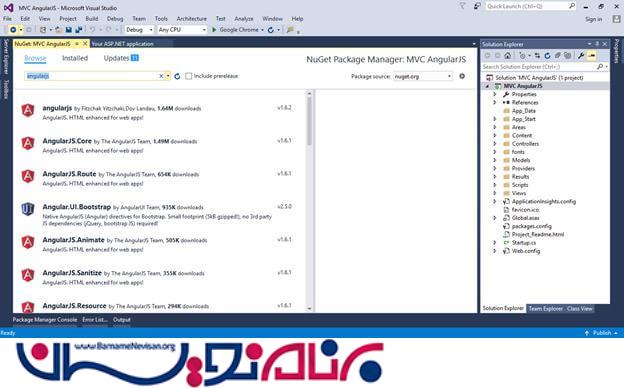Switch to the Installed tab
Viewport: 624px width, 388px height.
pyautogui.click(x=75, y=58)
